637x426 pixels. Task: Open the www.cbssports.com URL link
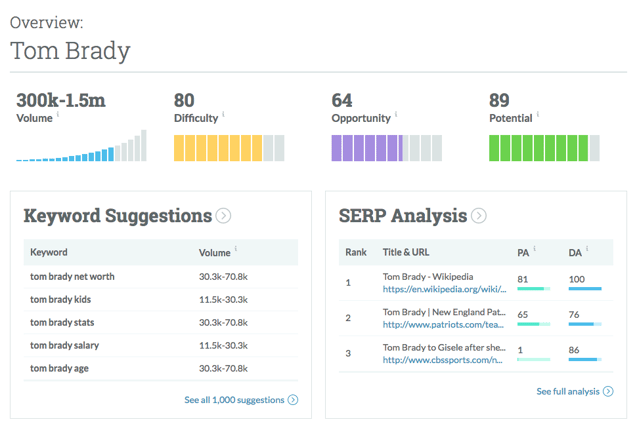[442, 360]
